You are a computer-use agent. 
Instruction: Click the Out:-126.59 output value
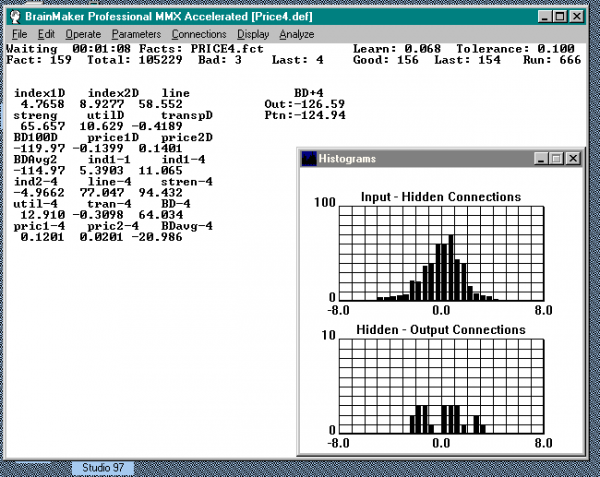pyautogui.click(x=305, y=104)
